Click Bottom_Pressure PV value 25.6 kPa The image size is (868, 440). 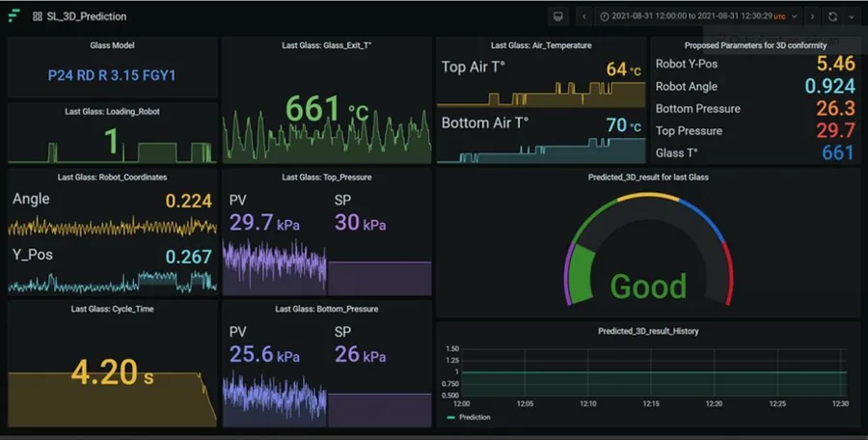(x=264, y=354)
